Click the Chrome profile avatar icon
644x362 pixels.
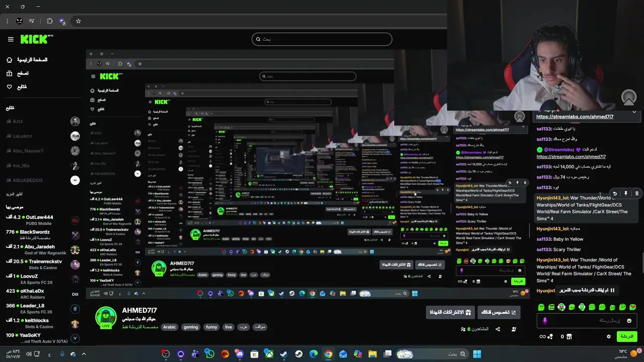coord(19,21)
